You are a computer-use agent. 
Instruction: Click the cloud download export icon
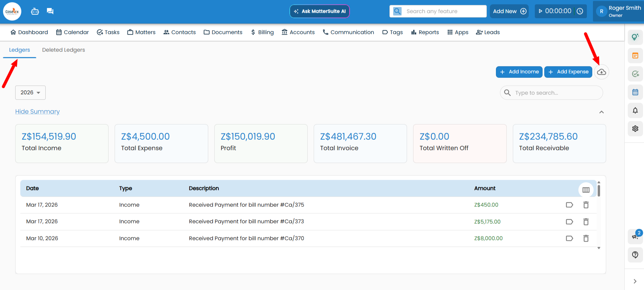[x=601, y=72]
